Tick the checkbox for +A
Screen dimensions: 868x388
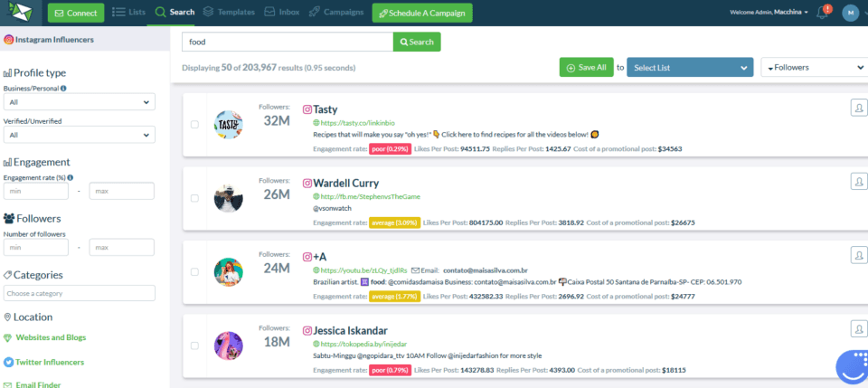tap(195, 271)
